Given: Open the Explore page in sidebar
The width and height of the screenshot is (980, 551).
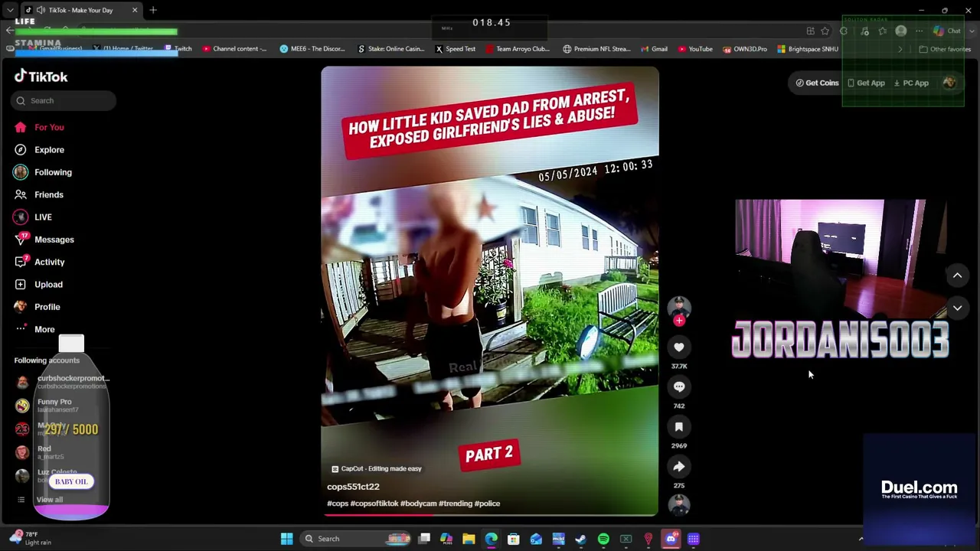Looking at the screenshot, I should click(39, 150).
